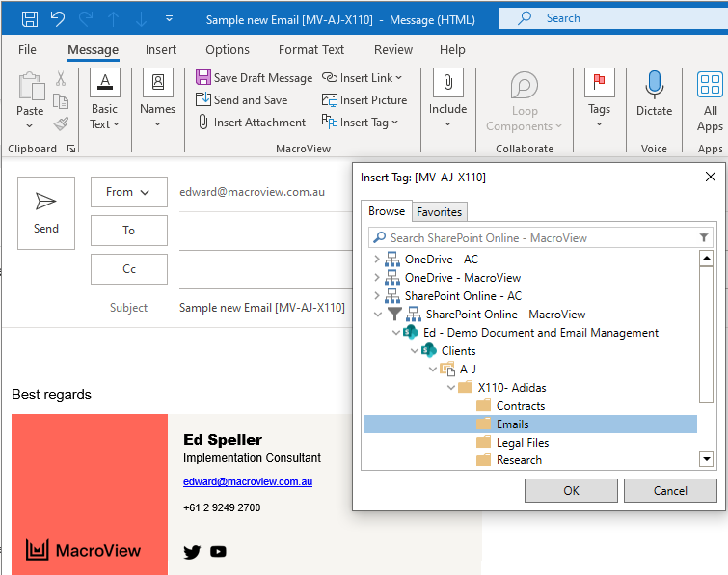
Task: Click the Search SharePoint Online - MacroView field
Action: click(x=539, y=237)
